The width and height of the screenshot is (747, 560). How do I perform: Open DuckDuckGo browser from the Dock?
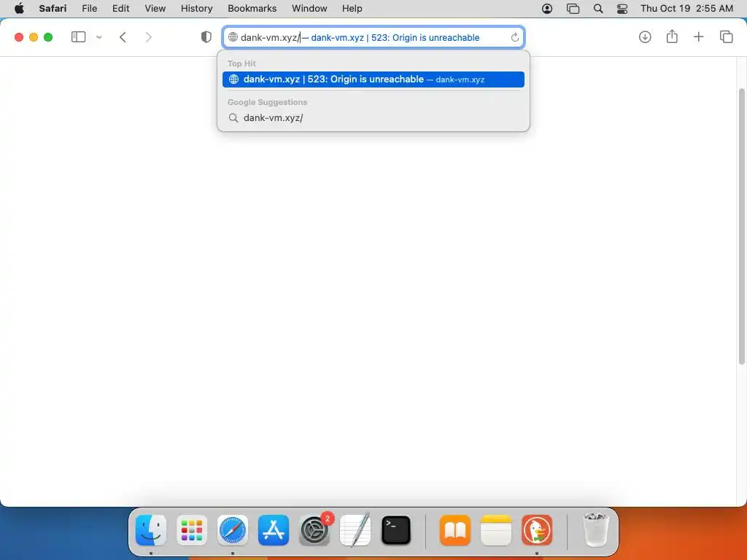[x=537, y=530]
